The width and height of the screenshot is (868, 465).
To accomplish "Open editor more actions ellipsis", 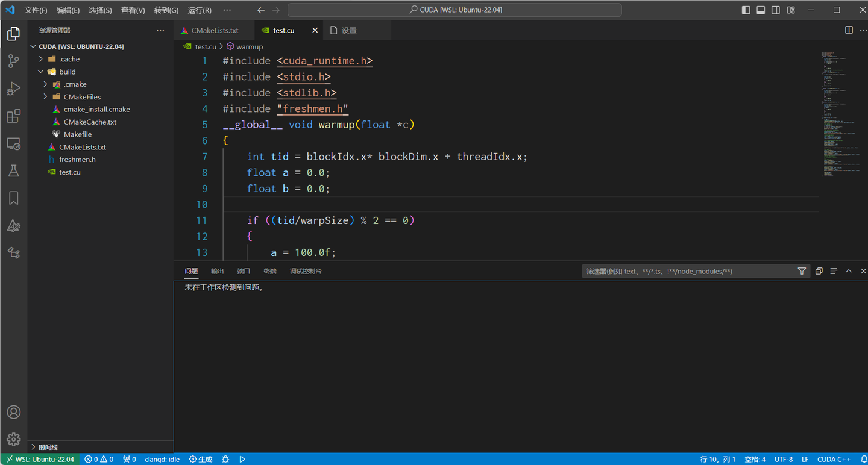I will [x=863, y=30].
